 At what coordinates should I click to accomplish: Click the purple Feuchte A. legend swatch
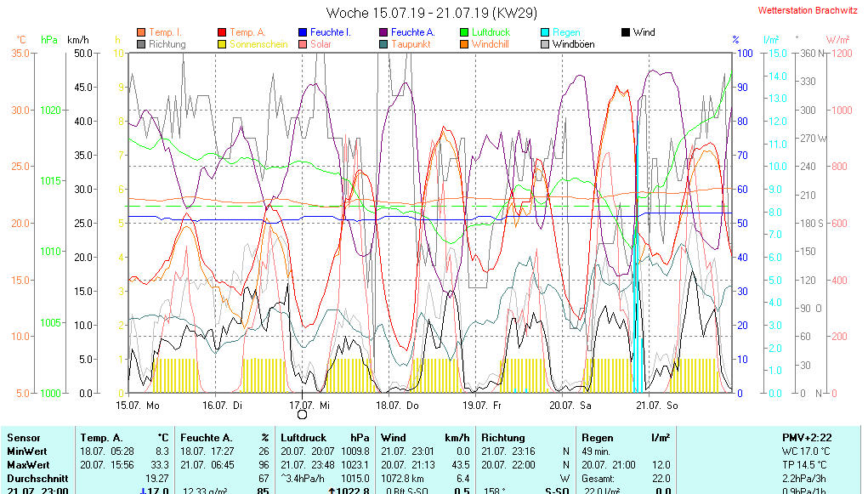[383, 32]
